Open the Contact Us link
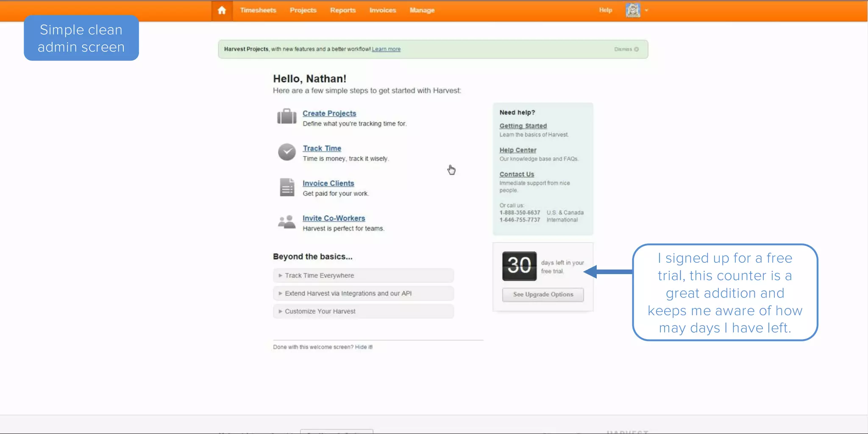 tap(517, 174)
